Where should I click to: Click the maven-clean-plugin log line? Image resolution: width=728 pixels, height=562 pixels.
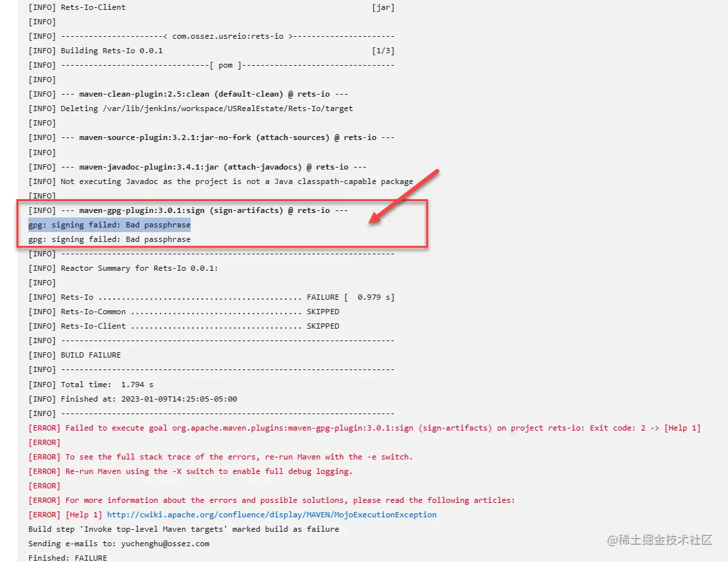[188, 94]
